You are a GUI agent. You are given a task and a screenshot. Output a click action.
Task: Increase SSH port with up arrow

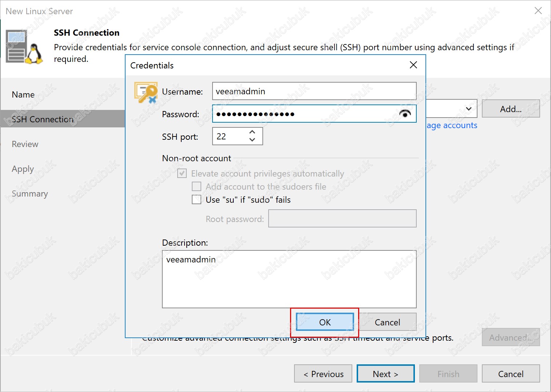[252, 132]
